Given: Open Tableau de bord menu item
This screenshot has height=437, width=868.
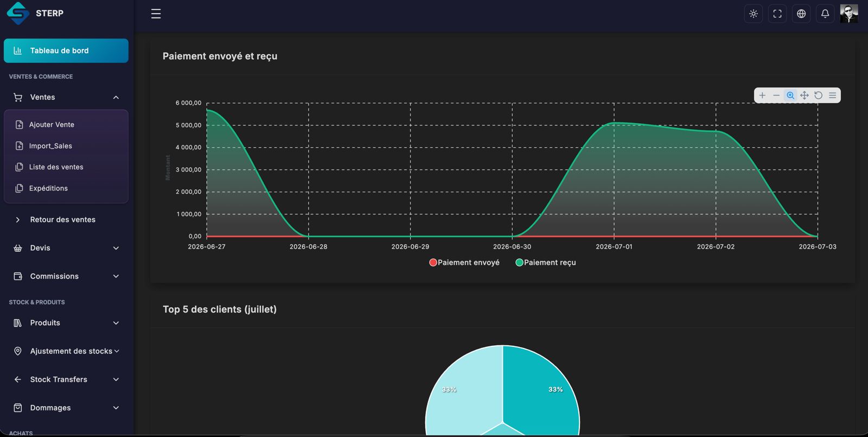Looking at the screenshot, I should coord(66,50).
